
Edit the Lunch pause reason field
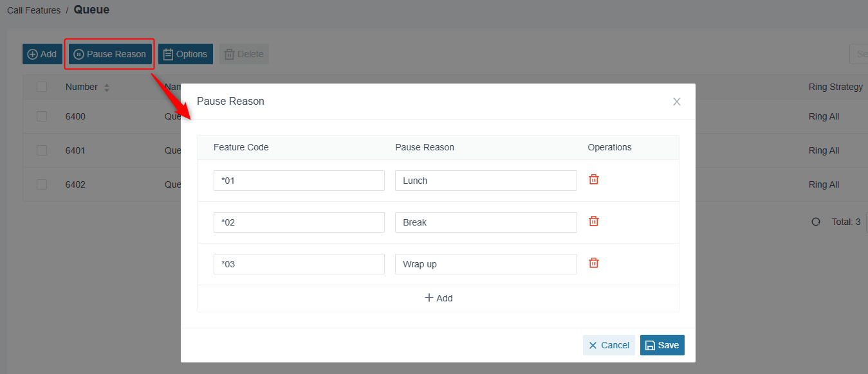coord(486,181)
